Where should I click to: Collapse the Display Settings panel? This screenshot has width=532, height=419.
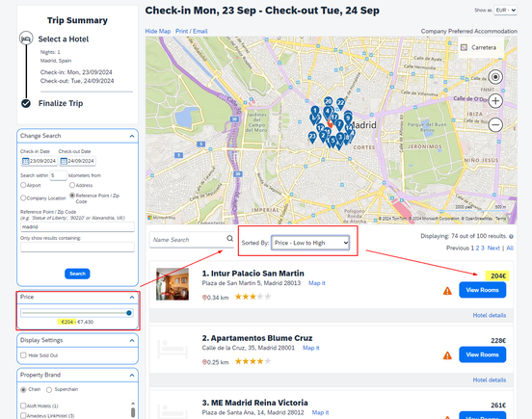[x=132, y=340]
